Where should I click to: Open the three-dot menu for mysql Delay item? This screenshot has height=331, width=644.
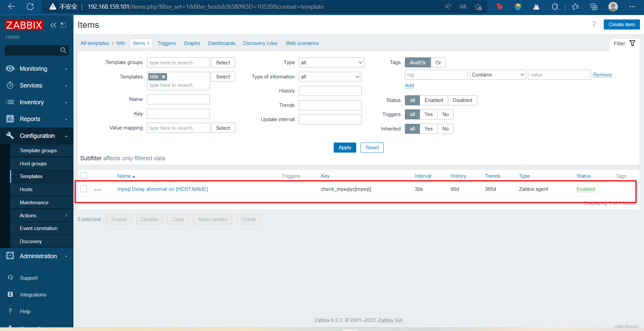(98, 190)
